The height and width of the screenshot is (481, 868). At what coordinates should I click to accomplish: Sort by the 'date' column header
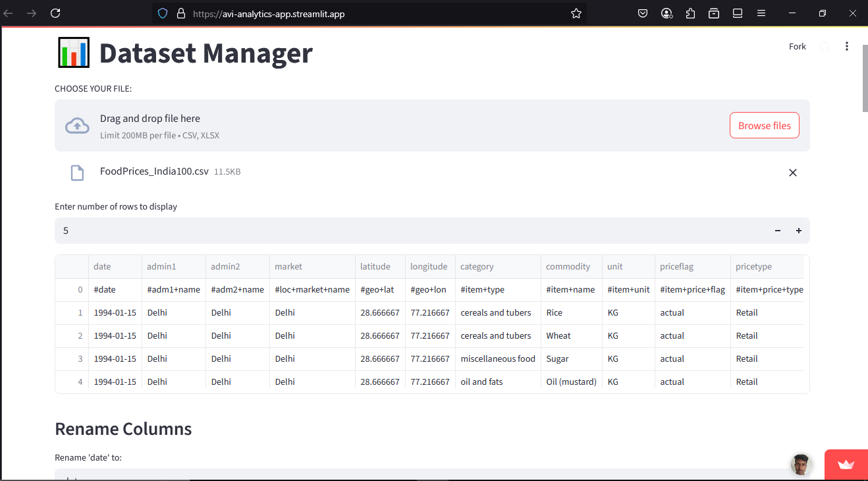(115, 267)
